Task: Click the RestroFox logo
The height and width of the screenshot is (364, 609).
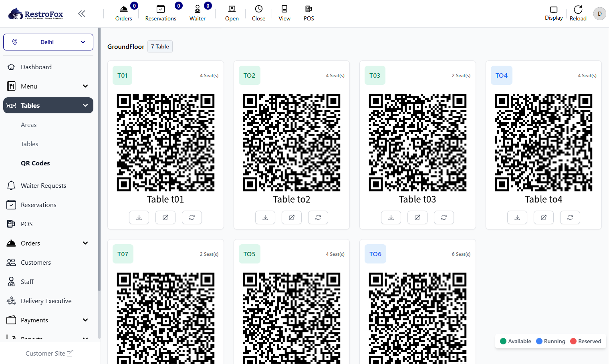Action: [x=36, y=14]
